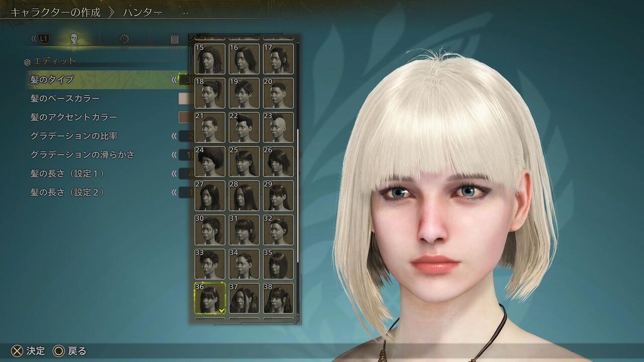Image resolution: width=644 pixels, height=362 pixels.
Task: Pick the twin-tail hairstyle numbered 38
Action: click(x=278, y=298)
